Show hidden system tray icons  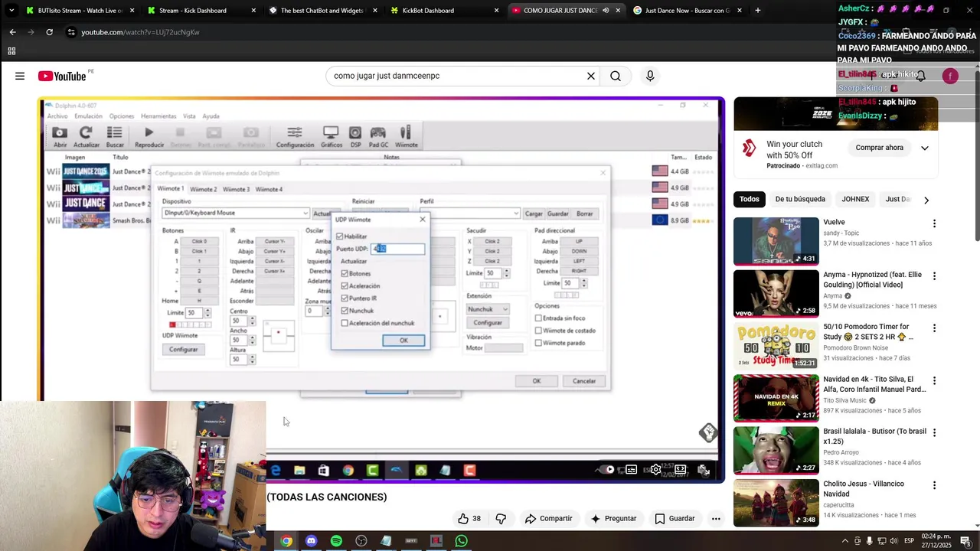845,541
